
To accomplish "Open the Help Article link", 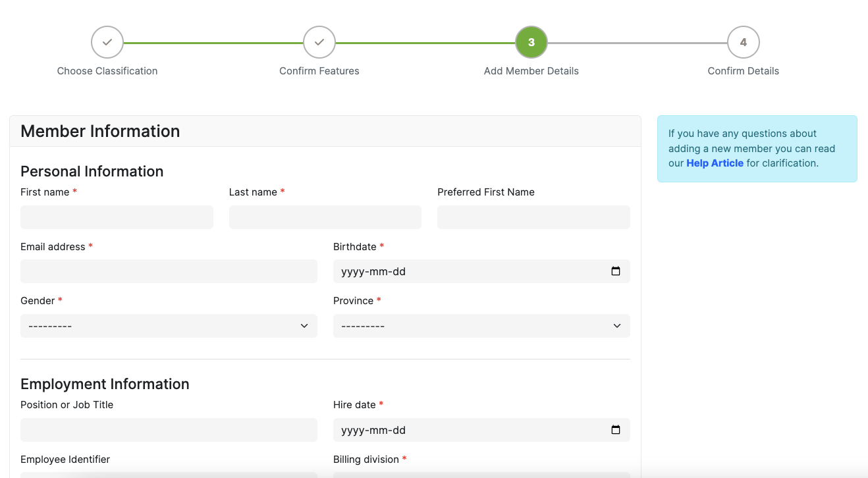I will (715, 163).
